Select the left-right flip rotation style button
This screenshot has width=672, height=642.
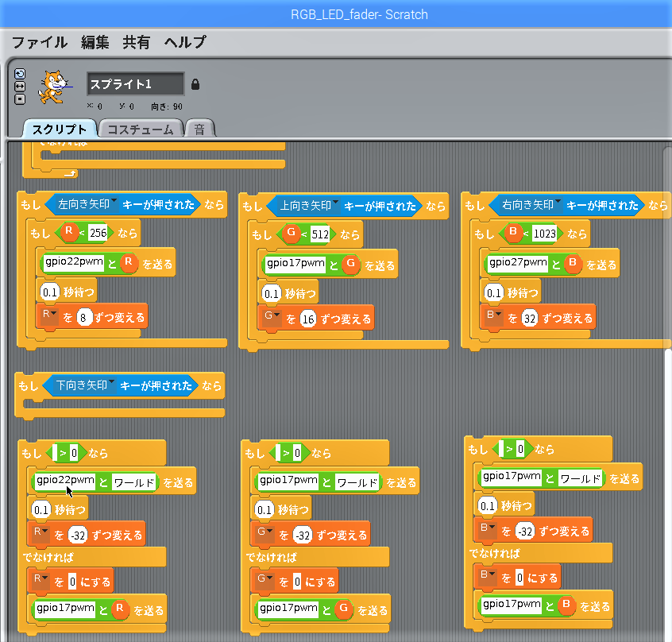tap(20, 87)
